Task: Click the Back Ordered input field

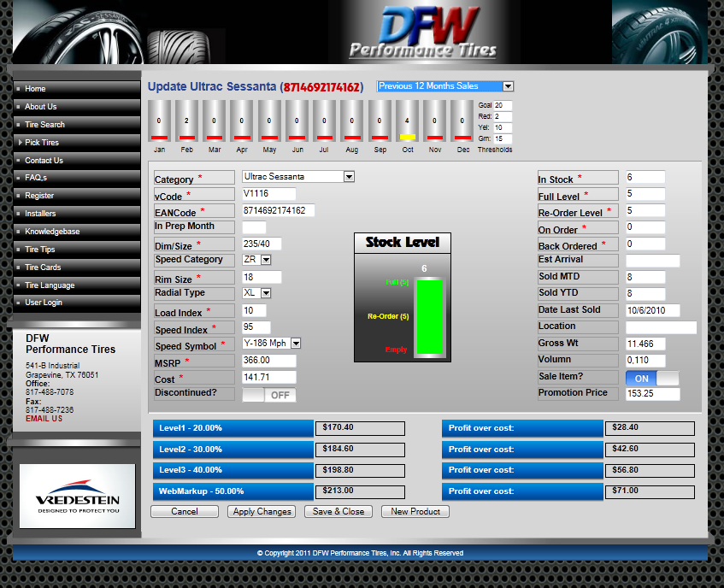Action: coord(645,244)
